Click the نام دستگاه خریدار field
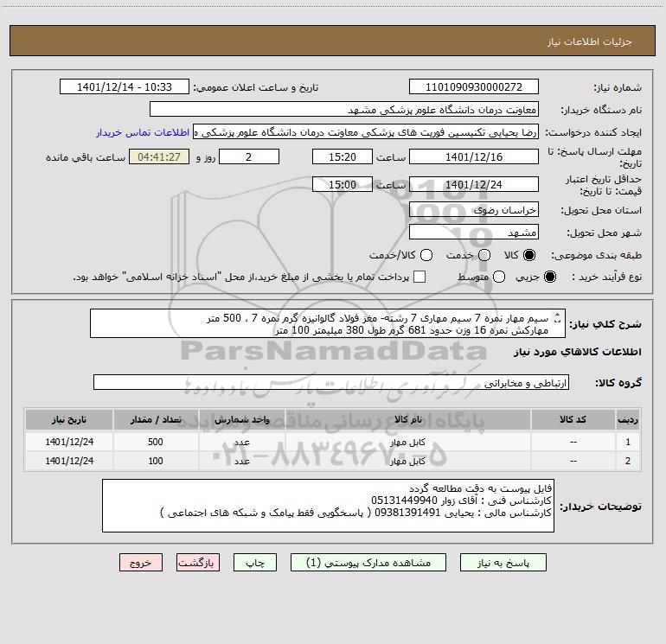 (344, 109)
